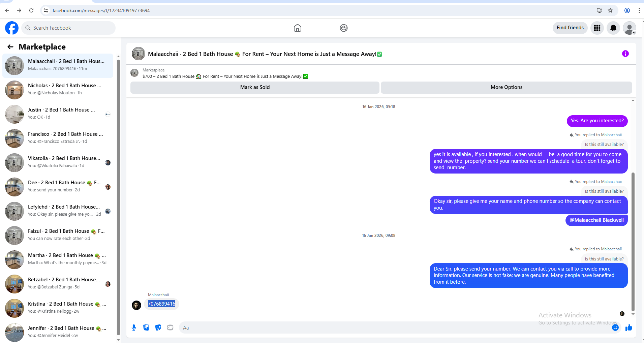The image size is (644, 343).
Task: View site information icon in address bar
Action: [46, 10]
